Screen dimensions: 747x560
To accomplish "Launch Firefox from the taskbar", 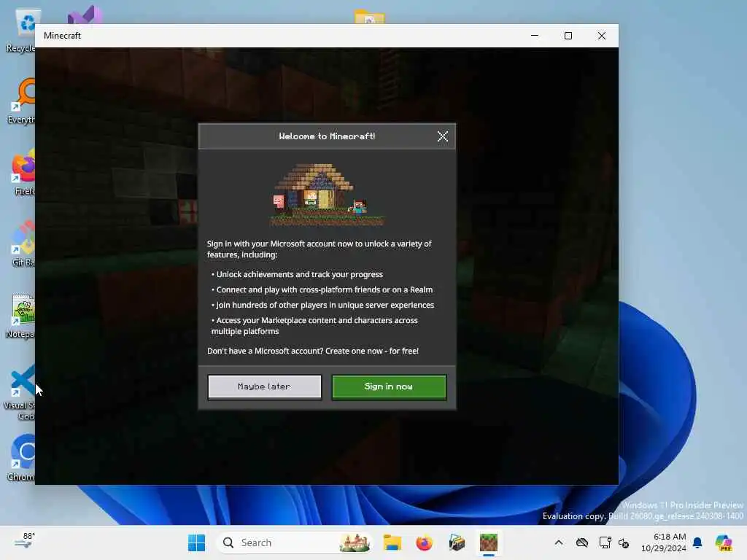I will [x=424, y=542].
